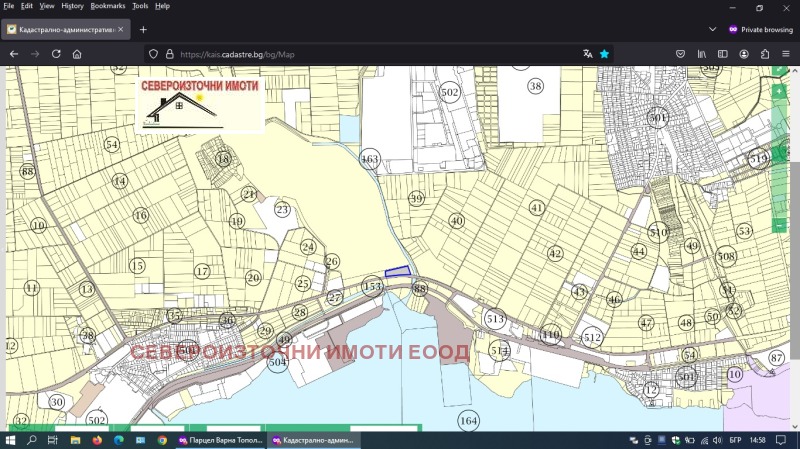Screen dimensions: 800x449
Task: Open Task View on the taskbar
Action: 53,440
